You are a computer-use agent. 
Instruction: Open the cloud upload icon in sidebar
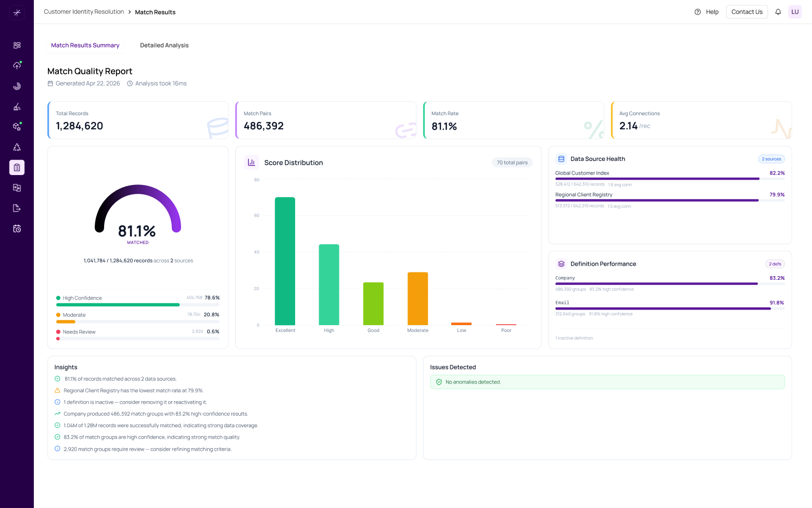click(x=17, y=66)
